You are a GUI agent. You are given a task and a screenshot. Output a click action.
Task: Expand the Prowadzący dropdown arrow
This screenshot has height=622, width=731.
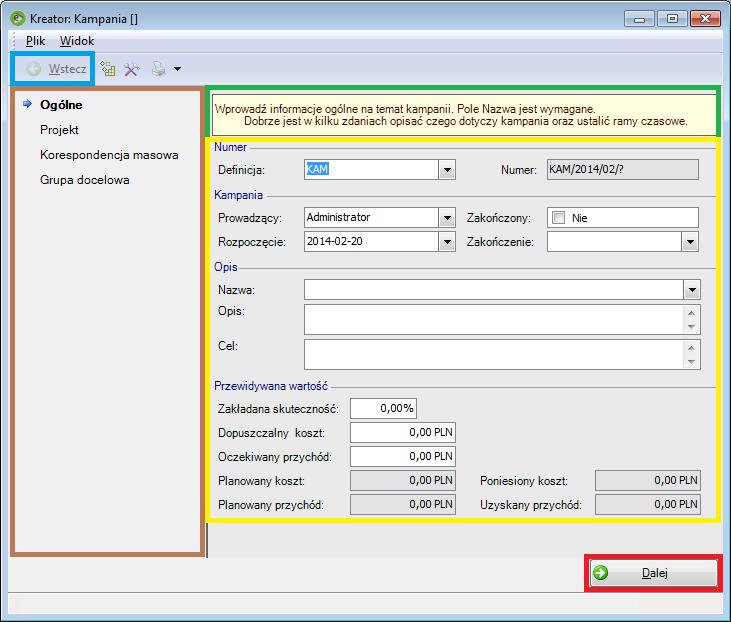(x=447, y=218)
